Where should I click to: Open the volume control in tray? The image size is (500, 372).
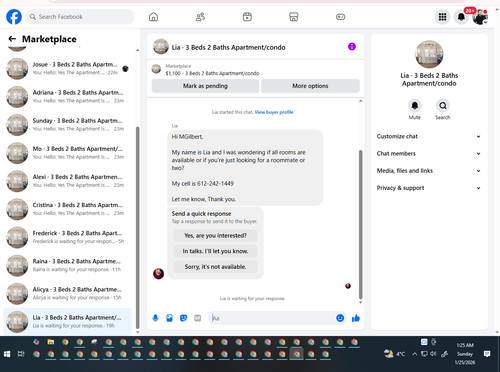coord(433,354)
